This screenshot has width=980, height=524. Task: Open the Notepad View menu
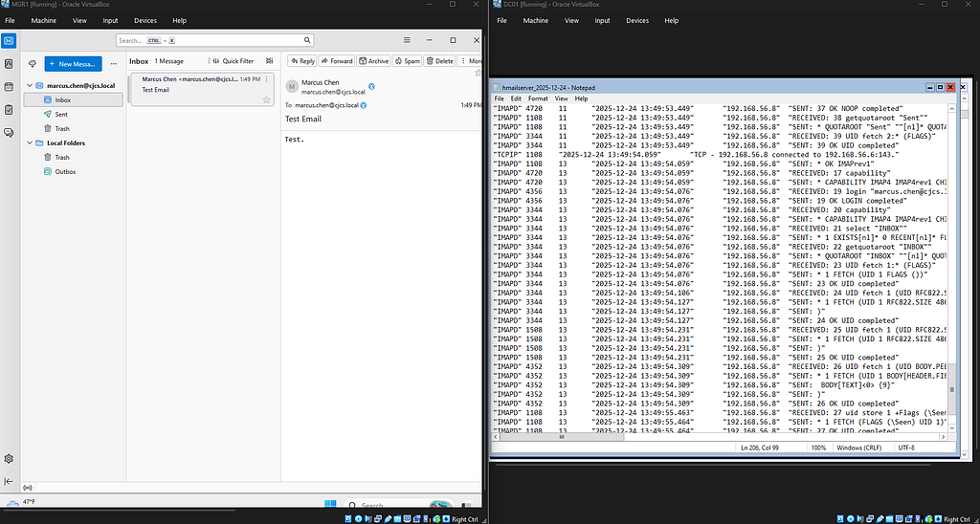pyautogui.click(x=561, y=98)
